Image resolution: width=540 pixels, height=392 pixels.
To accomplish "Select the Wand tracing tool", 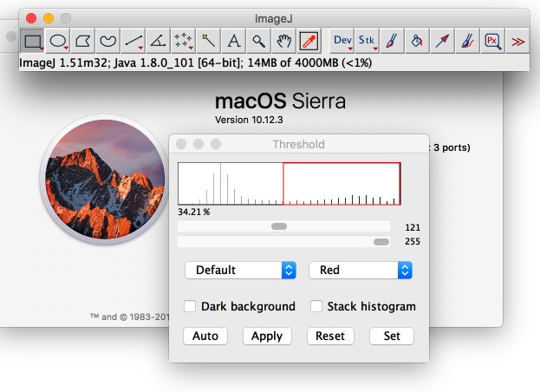I will [209, 41].
